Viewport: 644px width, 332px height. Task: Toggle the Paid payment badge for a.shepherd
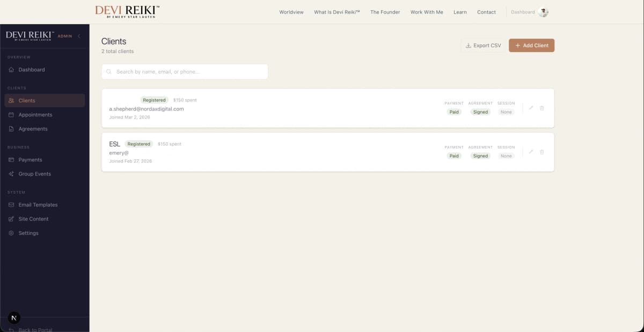(x=454, y=112)
